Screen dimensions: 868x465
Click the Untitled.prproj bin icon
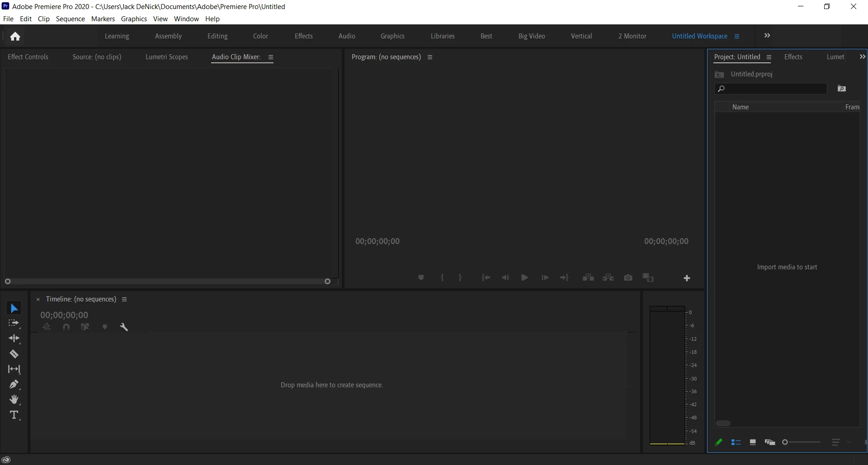719,74
